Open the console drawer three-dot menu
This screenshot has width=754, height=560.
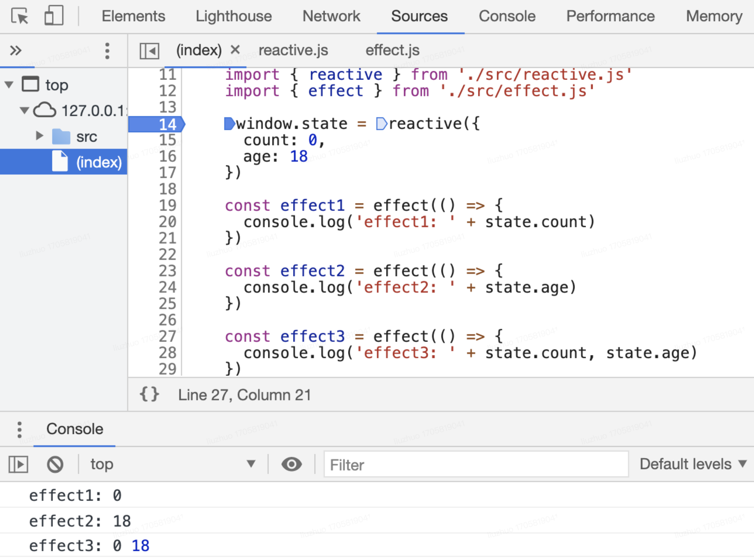tap(19, 429)
